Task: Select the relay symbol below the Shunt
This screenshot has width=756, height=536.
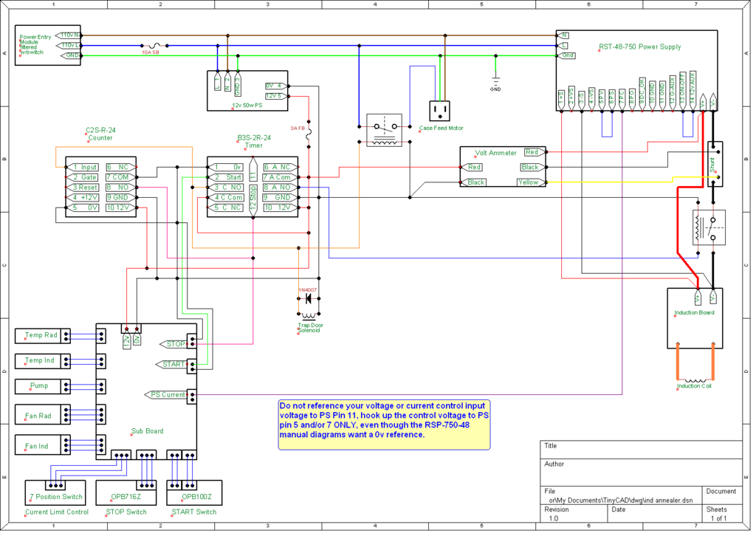Action: click(709, 227)
